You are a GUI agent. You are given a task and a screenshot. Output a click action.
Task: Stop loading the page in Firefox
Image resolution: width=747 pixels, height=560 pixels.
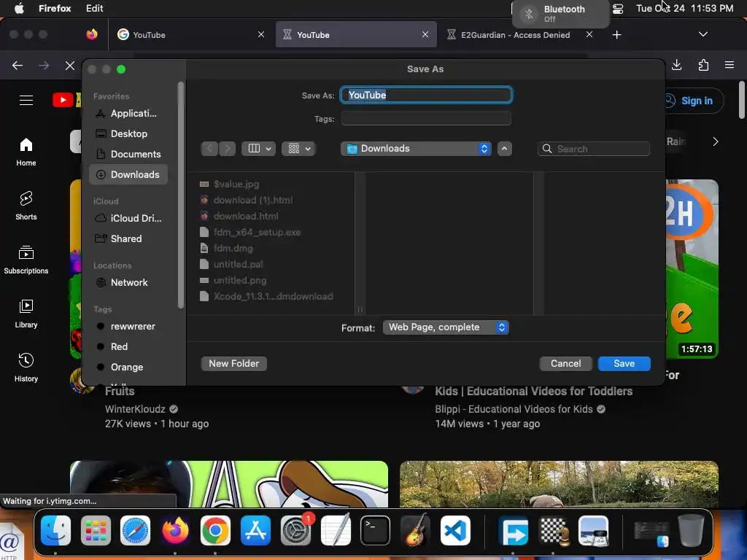(x=69, y=65)
